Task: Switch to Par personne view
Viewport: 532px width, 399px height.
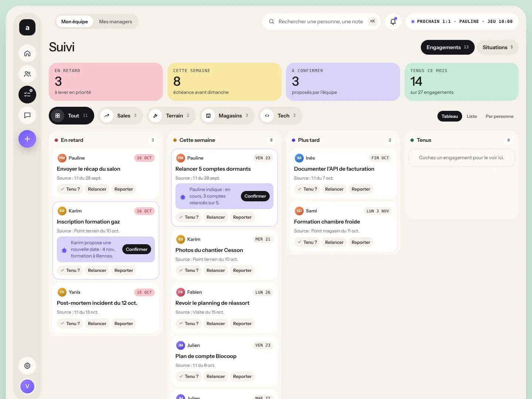Action: tap(499, 116)
